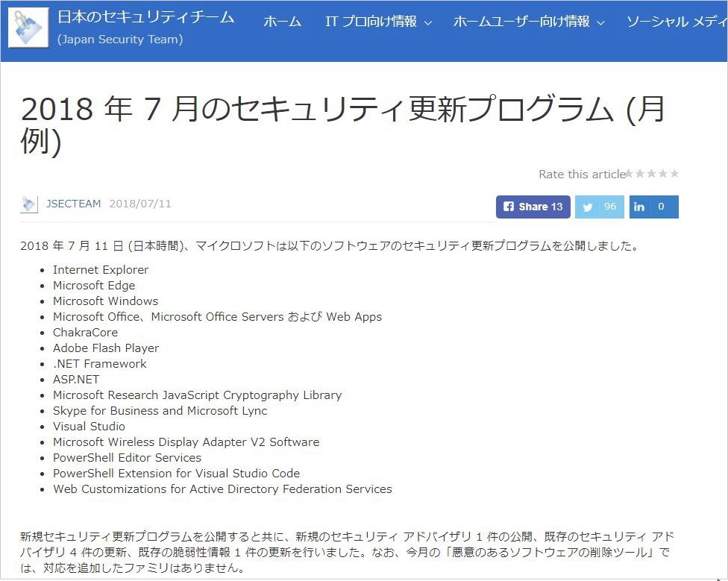Click the Twitter share count 96
Image resolution: width=728 pixels, height=581 pixels.
pyautogui.click(x=610, y=207)
